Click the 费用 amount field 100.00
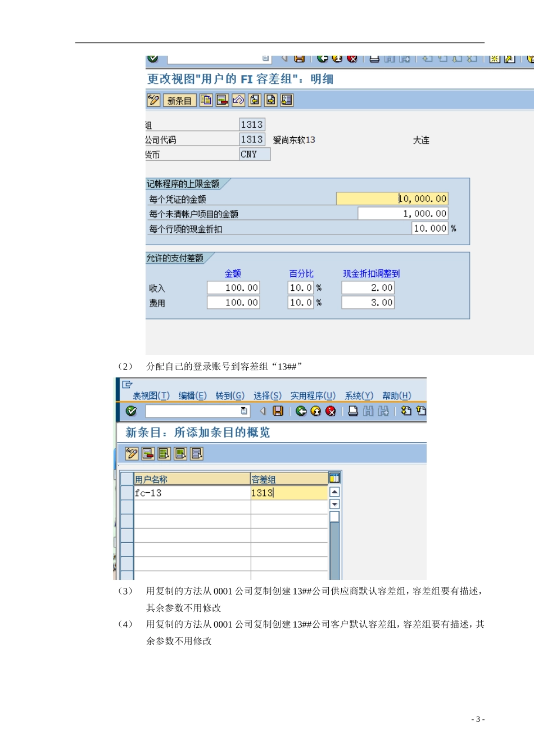 233,303
